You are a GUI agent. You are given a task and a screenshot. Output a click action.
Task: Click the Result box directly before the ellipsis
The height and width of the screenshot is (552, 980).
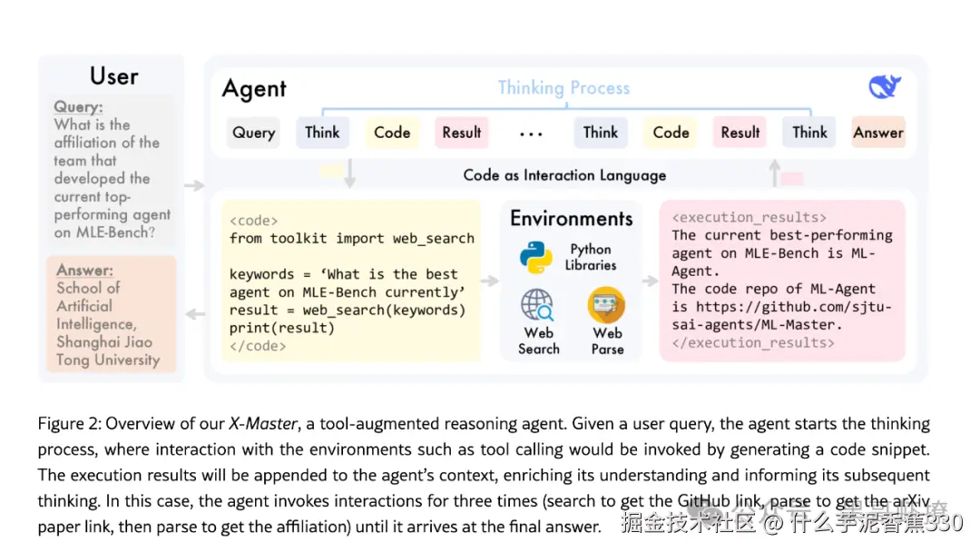461,133
